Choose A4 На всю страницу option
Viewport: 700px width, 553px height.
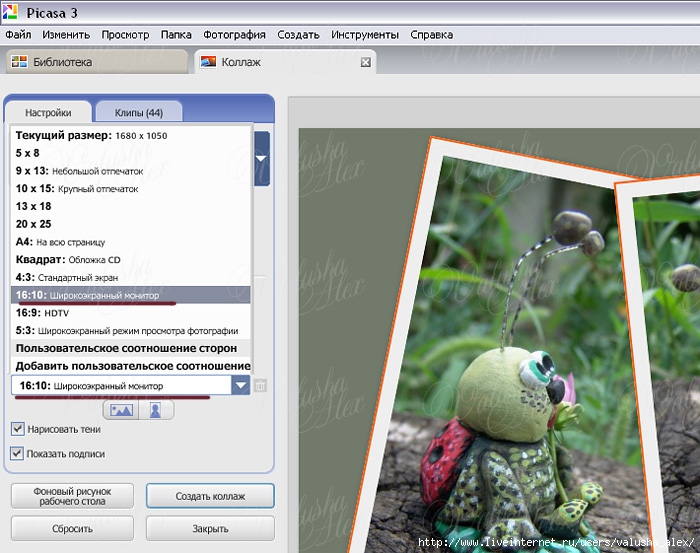click(130, 242)
